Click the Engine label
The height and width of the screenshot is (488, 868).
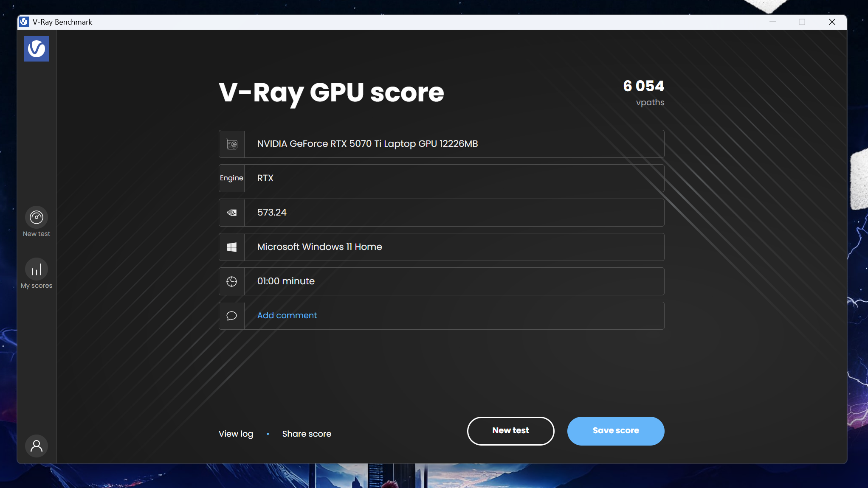(231, 178)
